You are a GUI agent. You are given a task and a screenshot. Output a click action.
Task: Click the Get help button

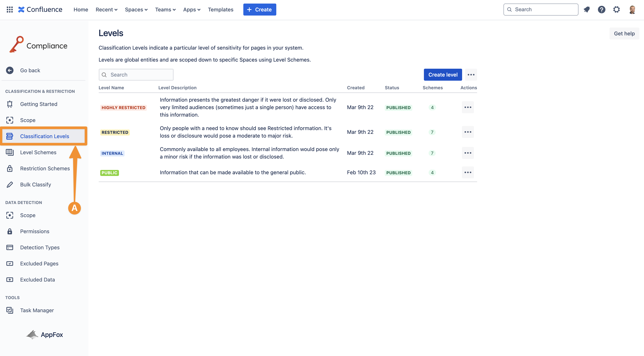click(624, 34)
